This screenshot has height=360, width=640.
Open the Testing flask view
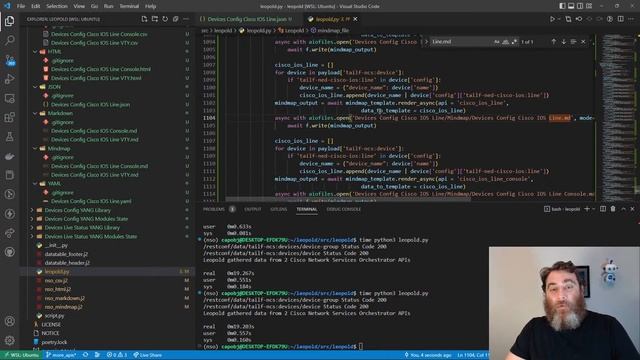click(x=9, y=137)
